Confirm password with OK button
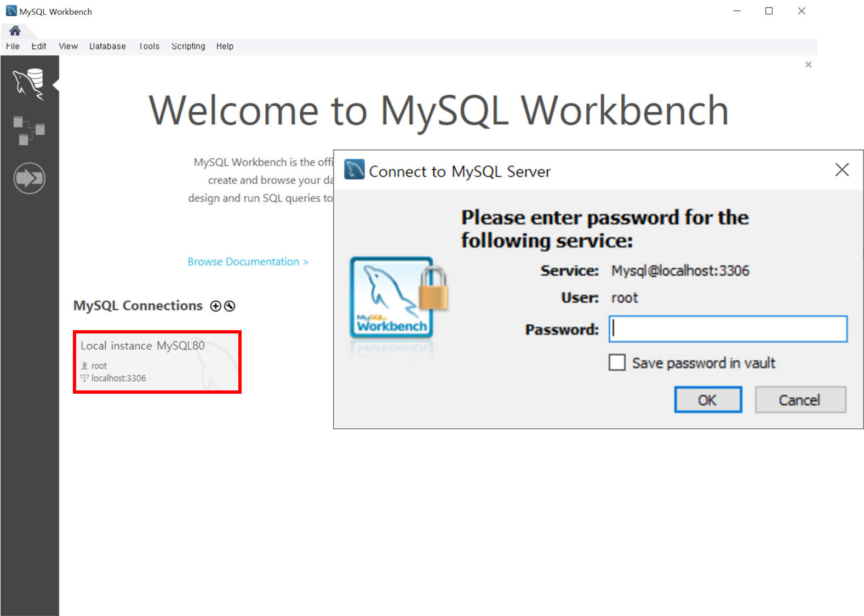Image resolution: width=864 pixels, height=616 pixels. point(708,400)
